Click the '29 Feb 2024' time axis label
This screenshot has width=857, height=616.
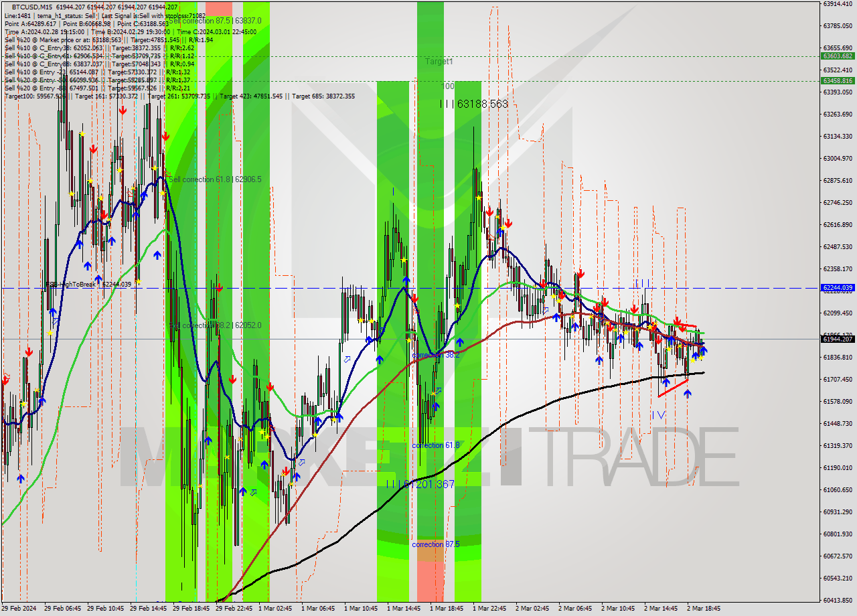point(19,609)
